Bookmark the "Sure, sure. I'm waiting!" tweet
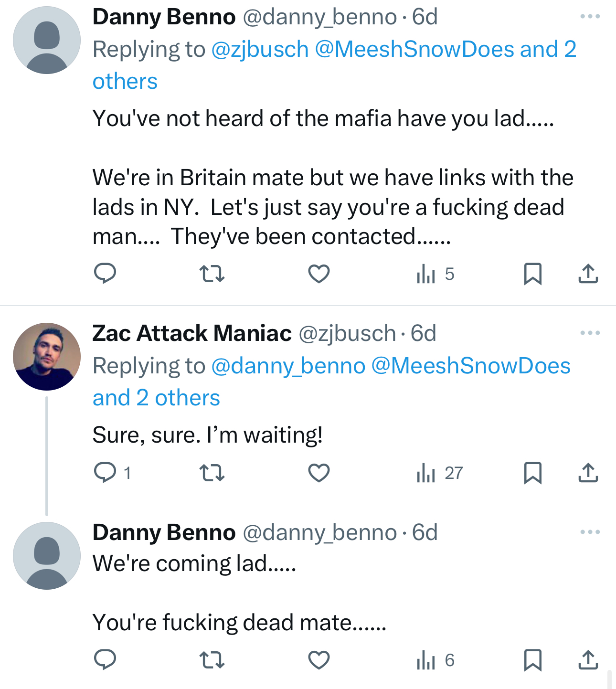The image size is (616, 689). coord(532,473)
